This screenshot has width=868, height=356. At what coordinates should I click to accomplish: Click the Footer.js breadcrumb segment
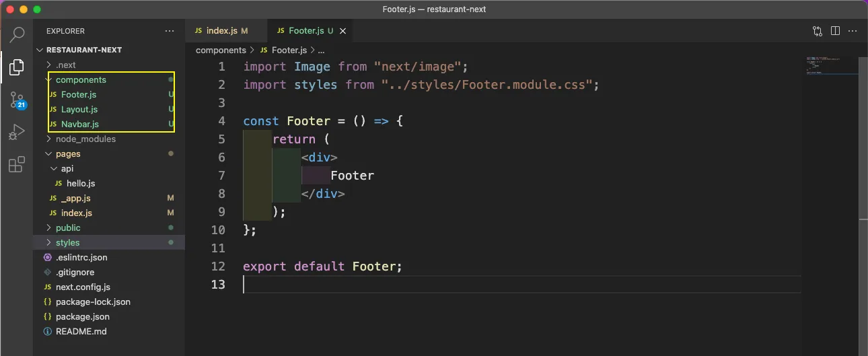(x=283, y=50)
